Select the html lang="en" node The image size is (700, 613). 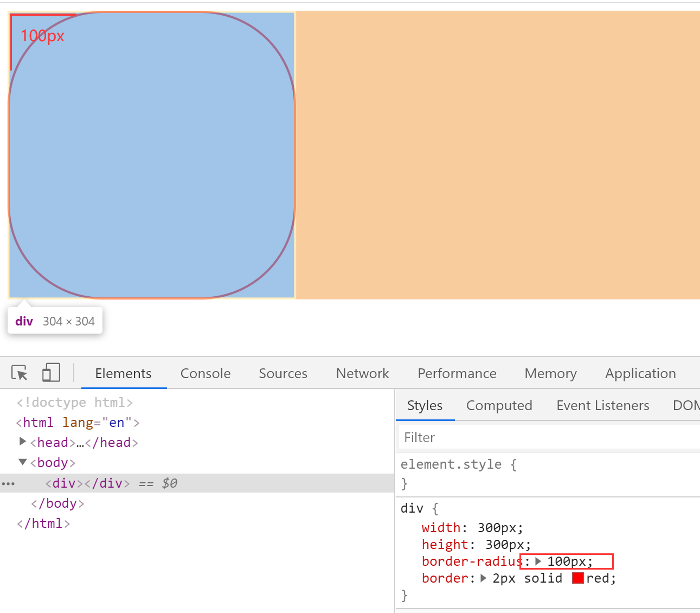click(78, 423)
